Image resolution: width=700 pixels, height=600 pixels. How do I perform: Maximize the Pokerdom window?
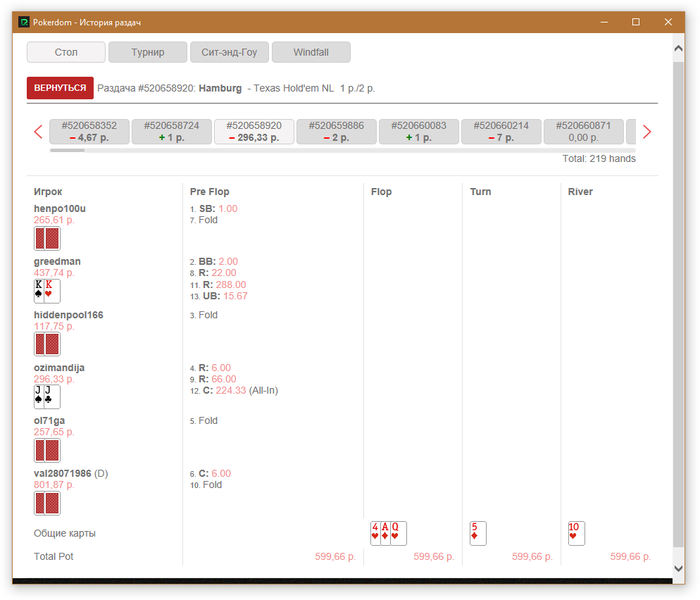[x=636, y=22]
